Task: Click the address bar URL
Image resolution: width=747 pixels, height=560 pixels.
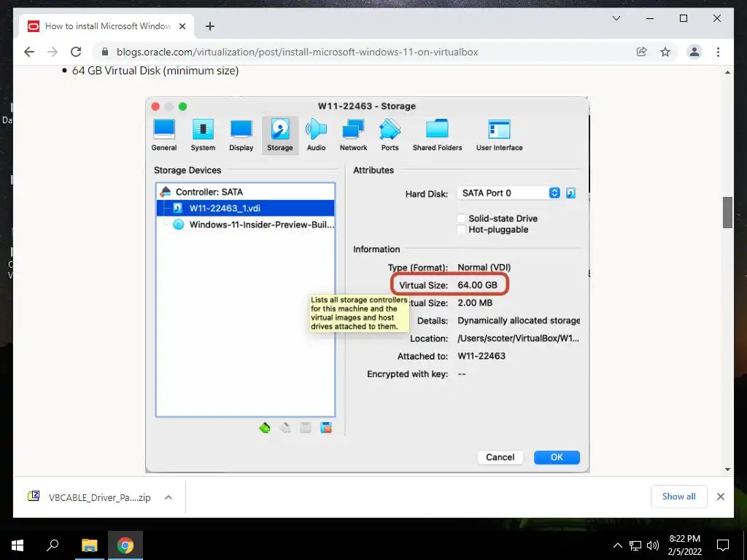Action: tap(298, 52)
